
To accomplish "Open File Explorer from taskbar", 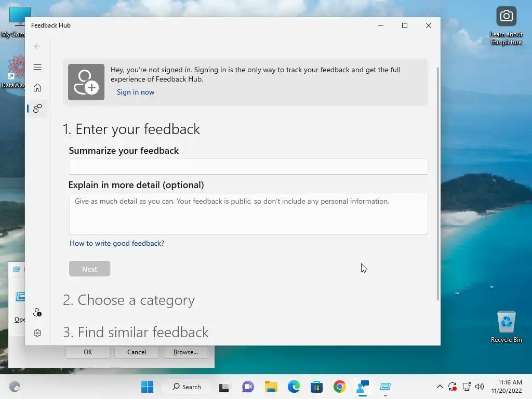I will coord(271,387).
